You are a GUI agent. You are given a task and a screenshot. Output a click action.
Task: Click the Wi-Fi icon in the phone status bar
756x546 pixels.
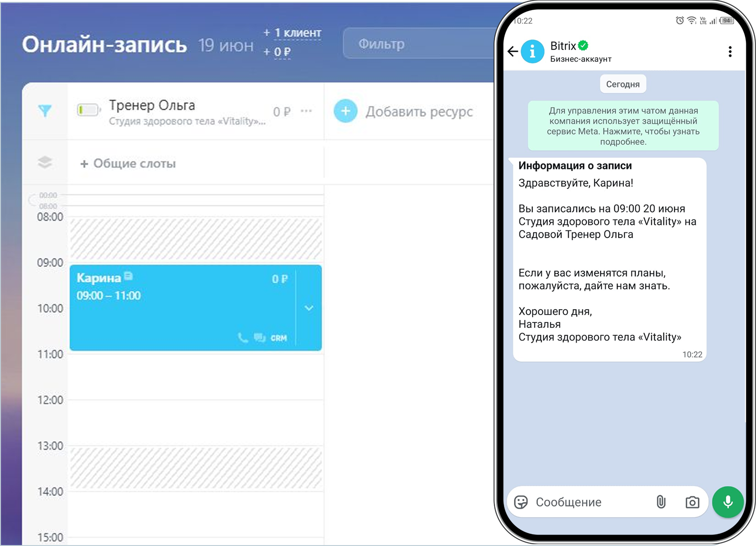point(691,21)
